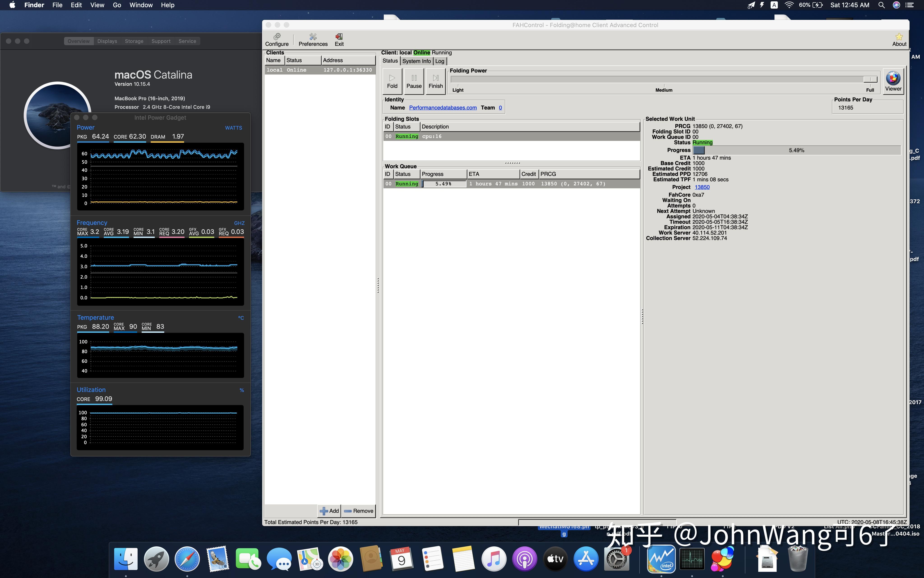
Task: Click Clients Address column header
Action: coord(348,61)
